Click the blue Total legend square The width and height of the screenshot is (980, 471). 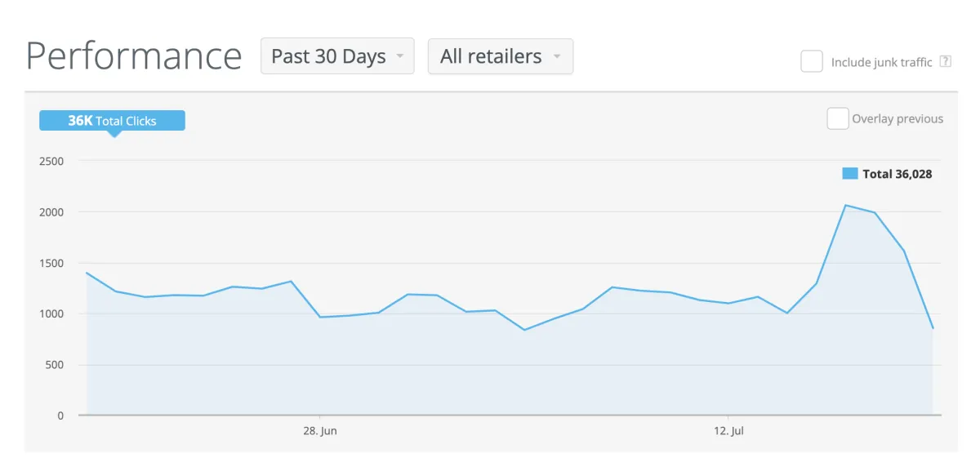(850, 174)
